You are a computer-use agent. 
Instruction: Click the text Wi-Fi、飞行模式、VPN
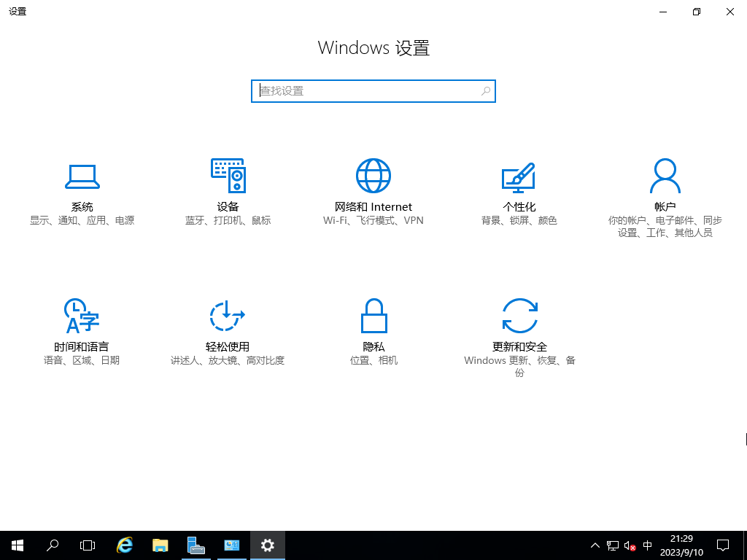tap(373, 220)
